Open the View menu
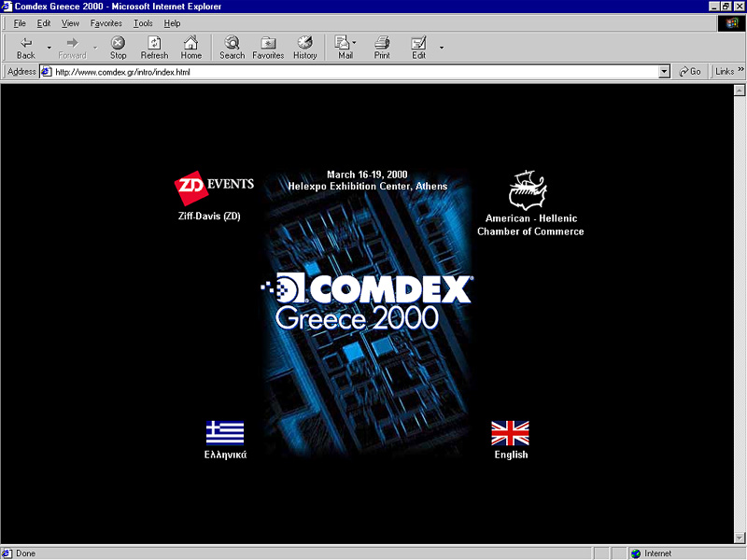The height and width of the screenshot is (560, 747). tap(71, 23)
